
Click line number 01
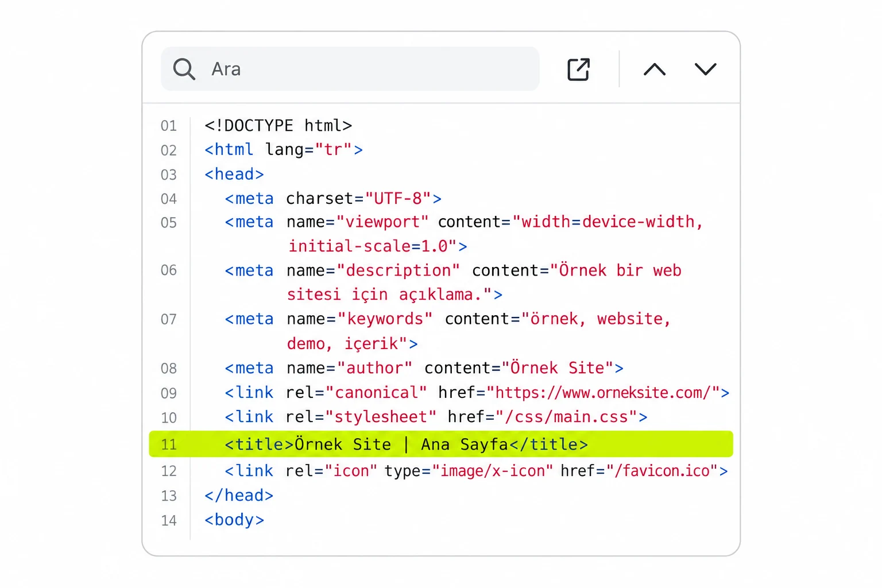pyautogui.click(x=169, y=126)
